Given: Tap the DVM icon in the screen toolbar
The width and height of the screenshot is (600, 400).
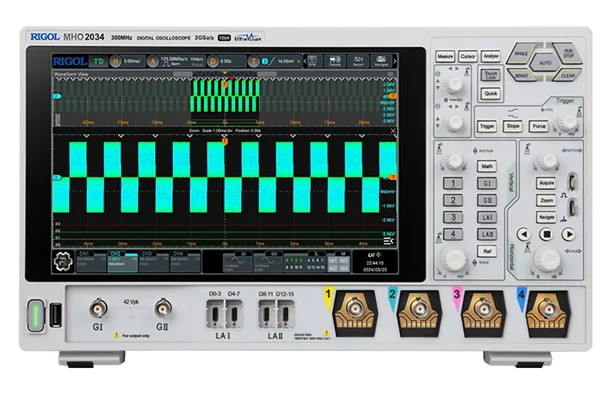Looking at the screenshot, I should tap(313, 61).
